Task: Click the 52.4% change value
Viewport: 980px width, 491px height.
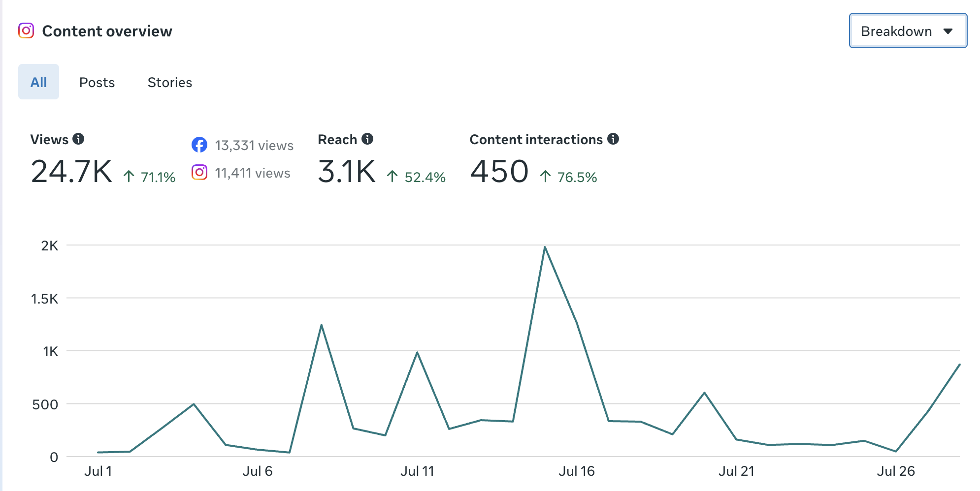Action: [425, 177]
